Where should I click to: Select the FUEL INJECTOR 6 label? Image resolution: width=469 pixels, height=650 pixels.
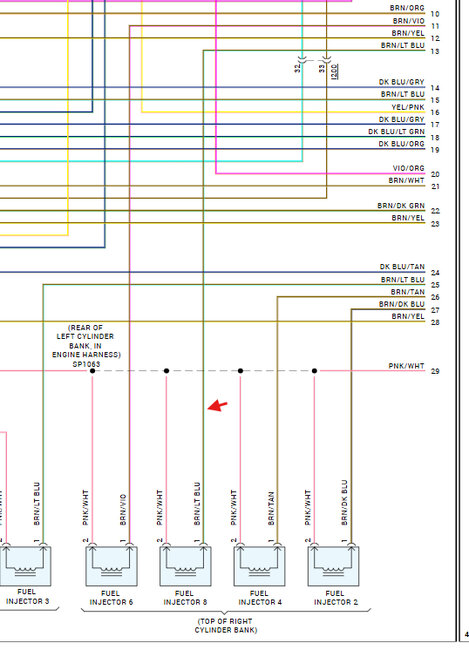pos(111,597)
